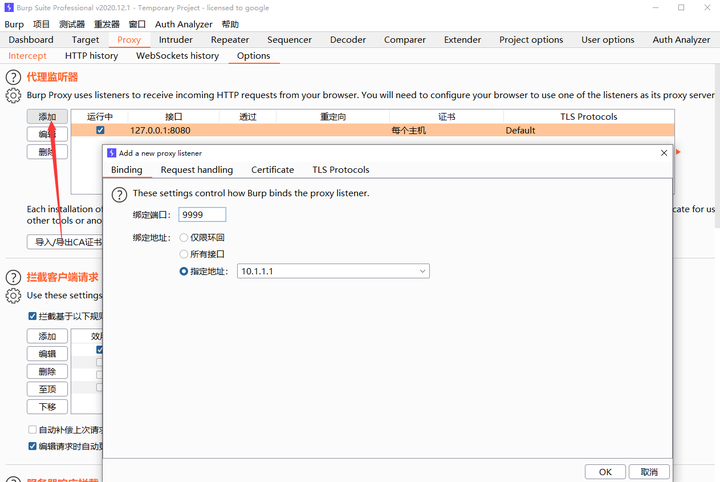Image resolution: width=720 pixels, height=482 pixels.
Task: Open WebSockets history sub-tab
Action: point(178,56)
